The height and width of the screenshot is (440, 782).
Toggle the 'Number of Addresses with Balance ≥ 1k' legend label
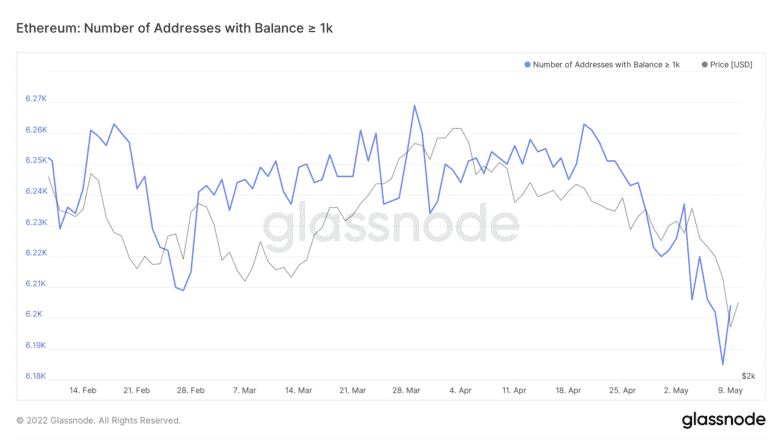tap(606, 65)
